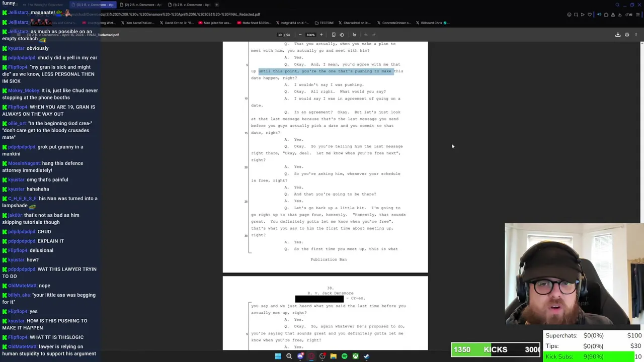Click the green Kick Subs progress bar
This screenshot has height=362, width=644.
[588, 356]
